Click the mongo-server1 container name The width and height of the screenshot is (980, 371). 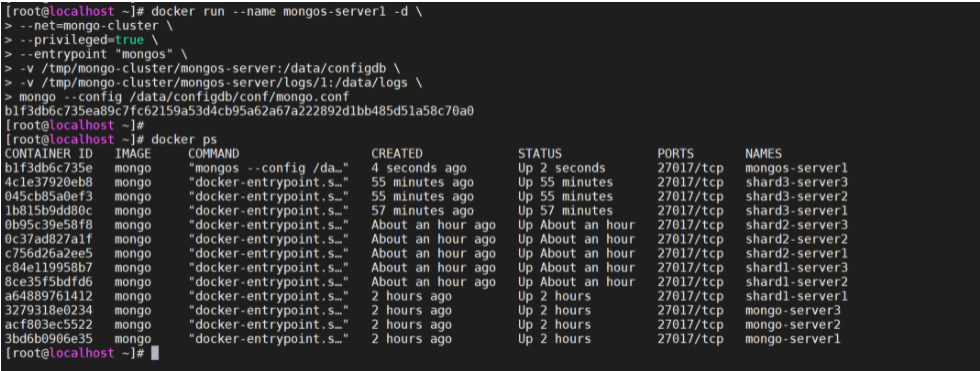(x=792, y=339)
